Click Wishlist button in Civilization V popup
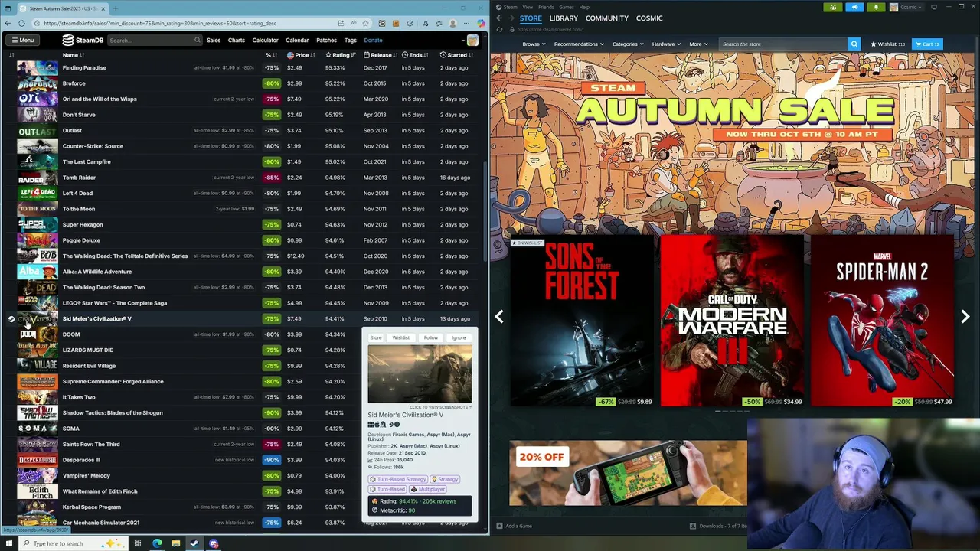The width and height of the screenshot is (980, 551). pyautogui.click(x=400, y=337)
